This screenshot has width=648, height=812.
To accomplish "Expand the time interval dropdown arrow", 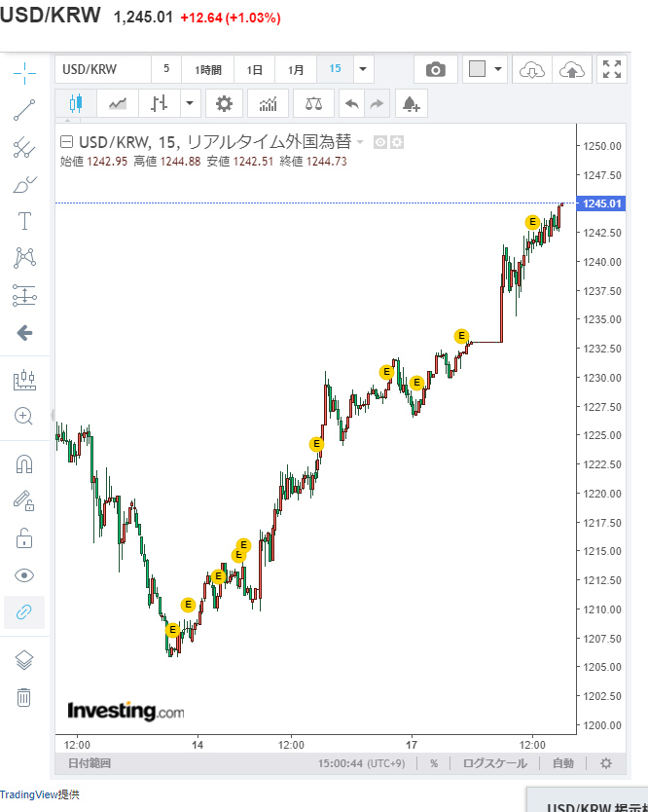I will click(x=363, y=69).
